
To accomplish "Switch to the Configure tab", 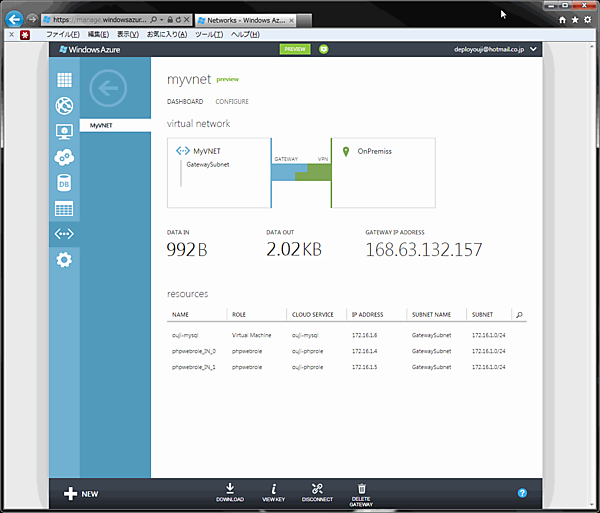I will tap(232, 102).
